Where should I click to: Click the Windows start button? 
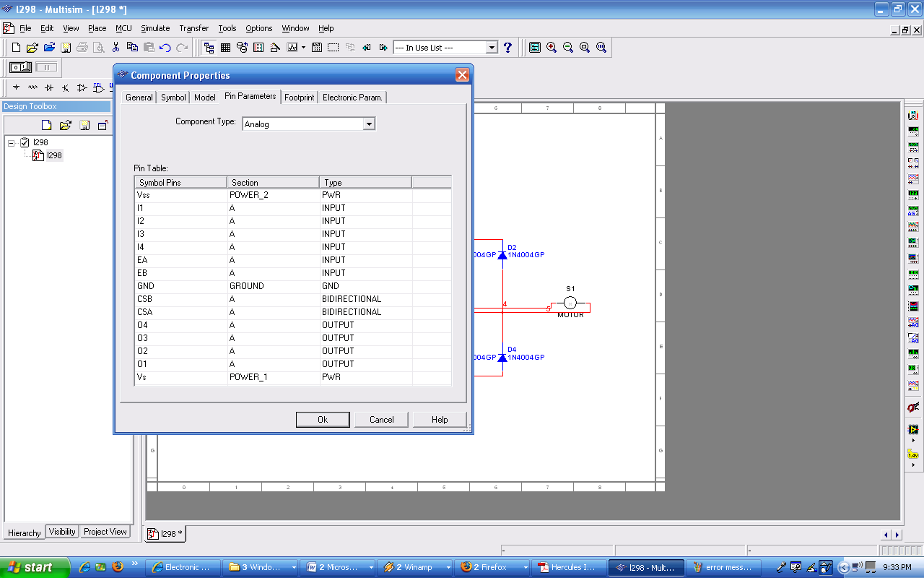pos(35,567)
